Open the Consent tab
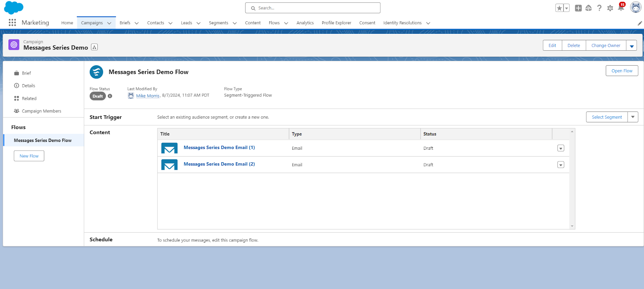This screenshot has height=289, width=644. pyautogui.click(x=367, y=23)
